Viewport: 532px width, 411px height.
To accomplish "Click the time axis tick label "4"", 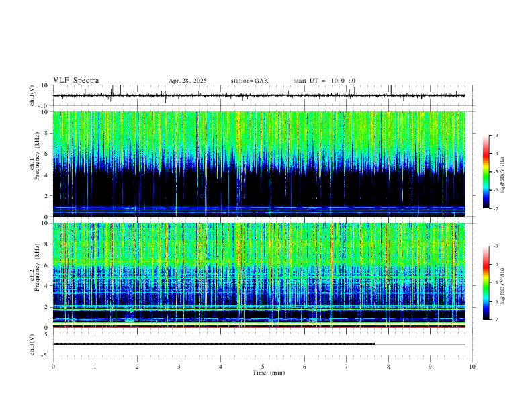I will point(221,367).
